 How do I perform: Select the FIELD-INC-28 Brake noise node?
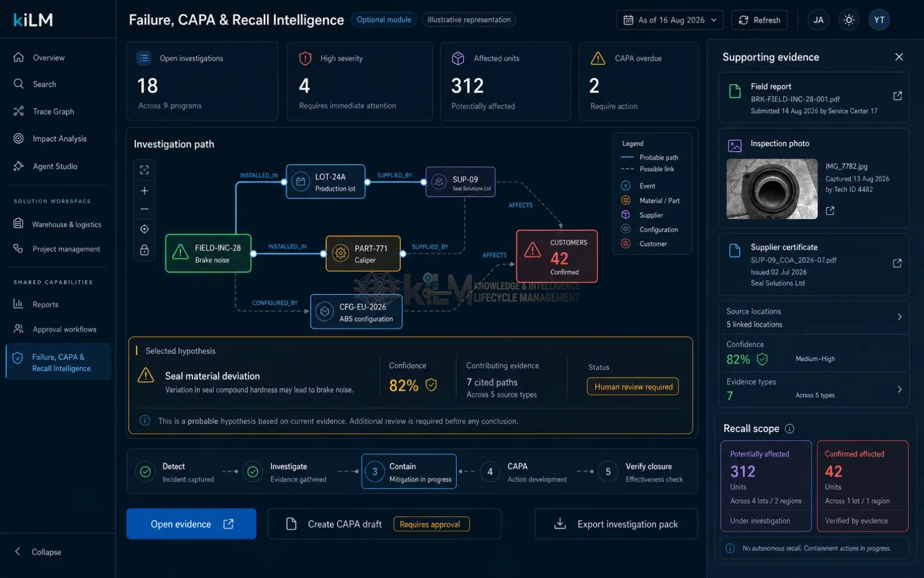[x=208, y=253]
